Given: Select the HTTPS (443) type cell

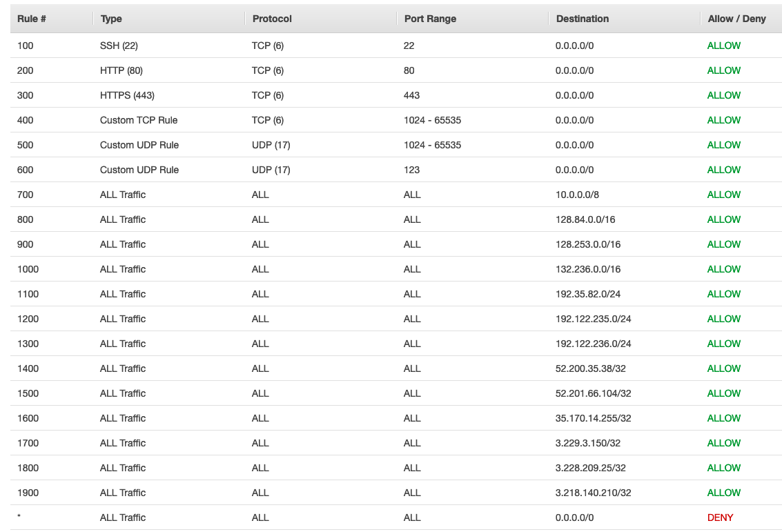Looking at the screenshot, I should click(x=127, y=95).
